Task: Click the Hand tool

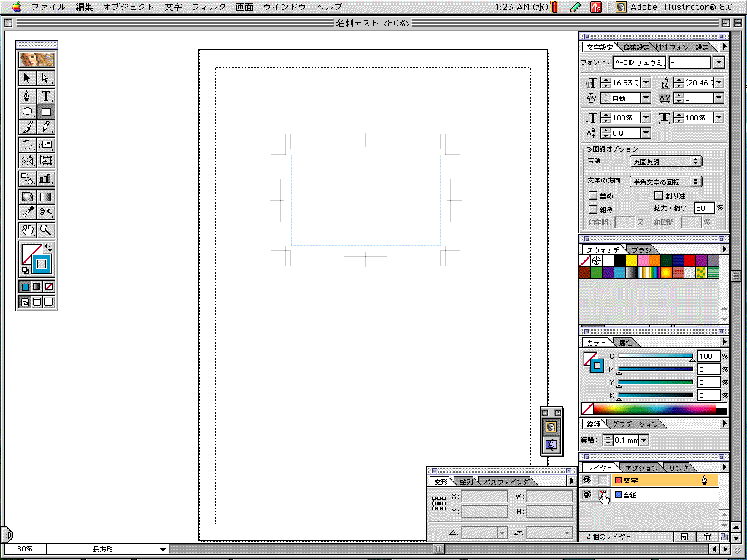Action: coord(27,230)
